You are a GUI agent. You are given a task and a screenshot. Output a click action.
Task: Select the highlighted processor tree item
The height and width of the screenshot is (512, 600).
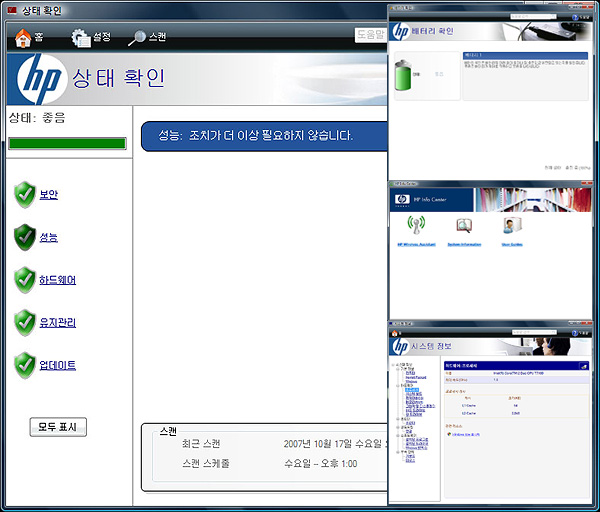[x=412, y=390]
